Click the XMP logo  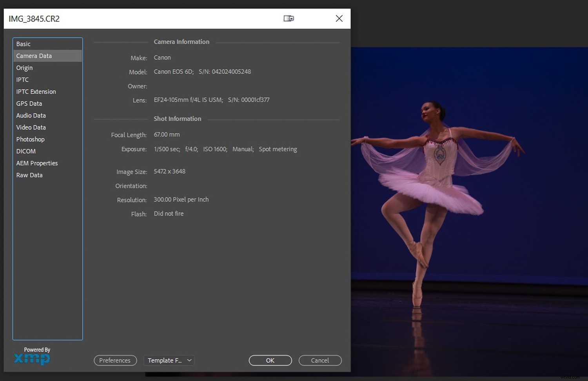(32, 358)
